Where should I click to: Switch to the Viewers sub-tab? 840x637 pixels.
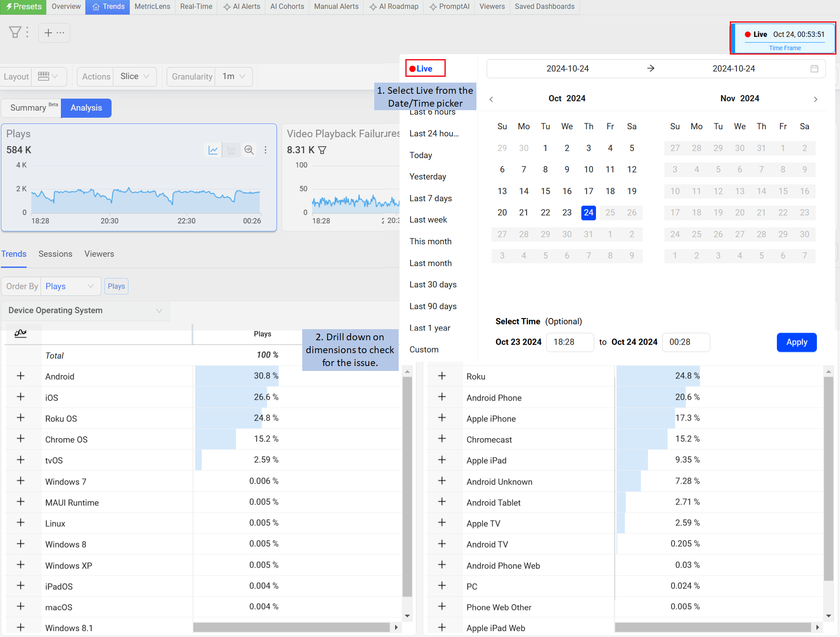pyautogui.click(x=99, y=254)
